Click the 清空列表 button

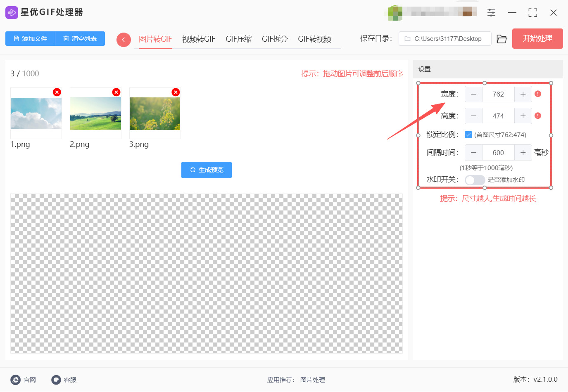[80, 38]
